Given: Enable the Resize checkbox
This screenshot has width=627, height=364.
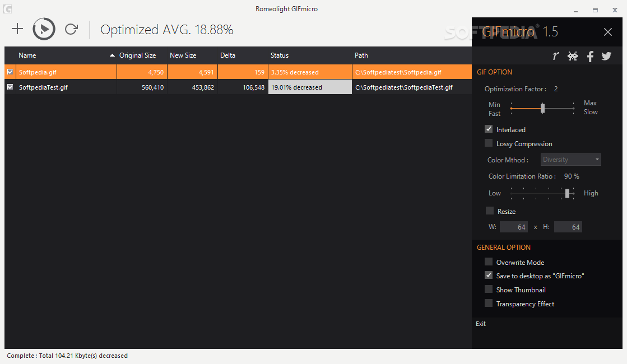Looking at the screenshot, I should pos(490,211).
